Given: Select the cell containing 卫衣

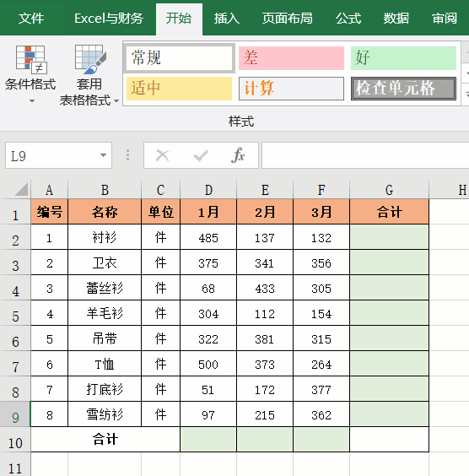Looking at the screenshot, I should coord(105,262).
